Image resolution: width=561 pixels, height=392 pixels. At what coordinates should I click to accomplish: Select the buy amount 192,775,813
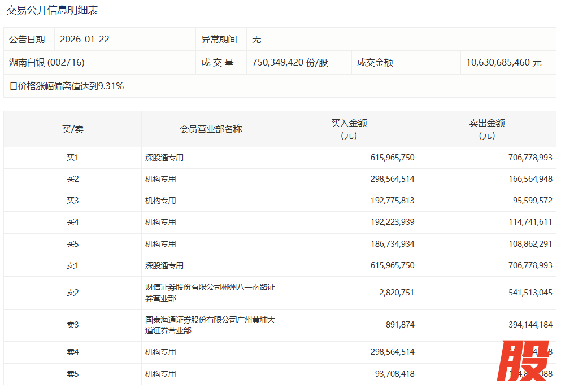(392, 201)
